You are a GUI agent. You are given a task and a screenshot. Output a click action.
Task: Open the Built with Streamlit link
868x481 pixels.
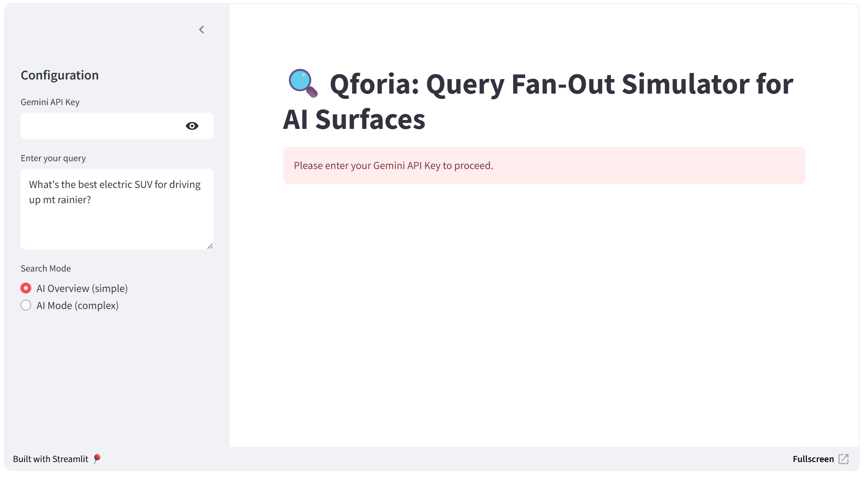[51, 459]
